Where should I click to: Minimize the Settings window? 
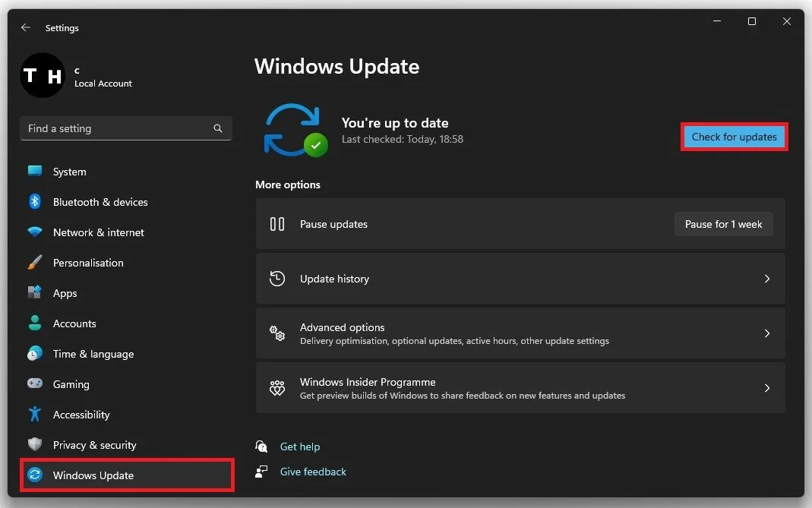click(x=717, y=21)
